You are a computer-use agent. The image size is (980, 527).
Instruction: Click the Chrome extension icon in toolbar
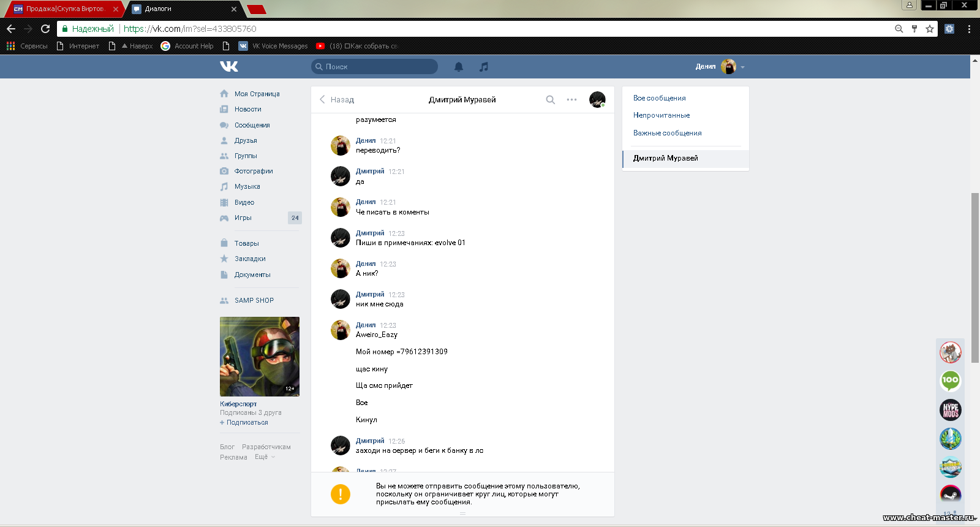949,29
